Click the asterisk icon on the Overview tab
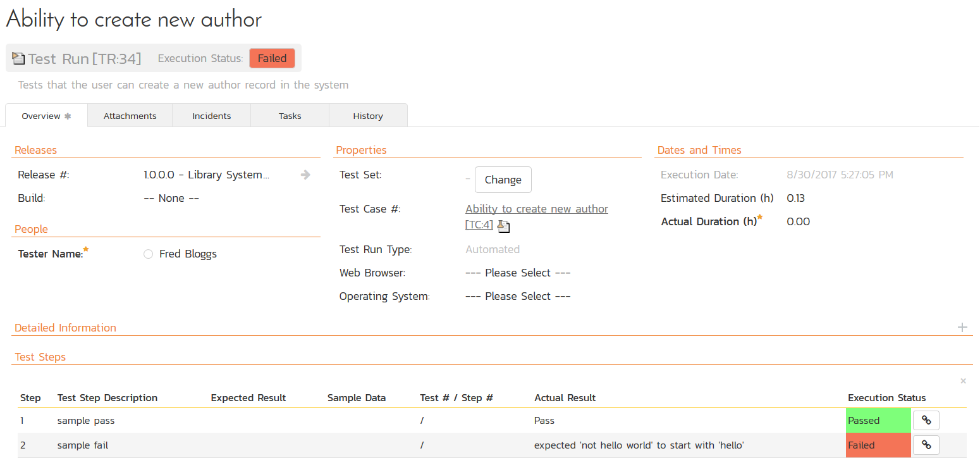The image size is (980, 465). click(x=68, y=116)
